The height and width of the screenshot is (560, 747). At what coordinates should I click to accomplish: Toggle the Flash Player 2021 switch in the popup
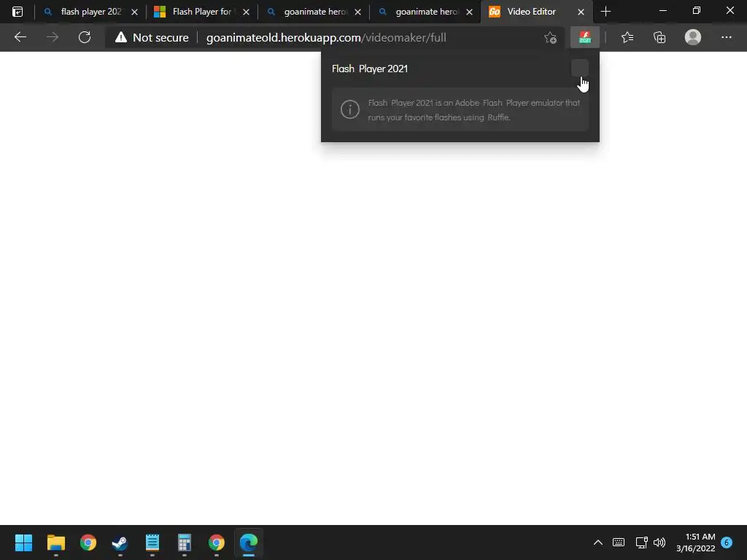click(x=579, y=68)
